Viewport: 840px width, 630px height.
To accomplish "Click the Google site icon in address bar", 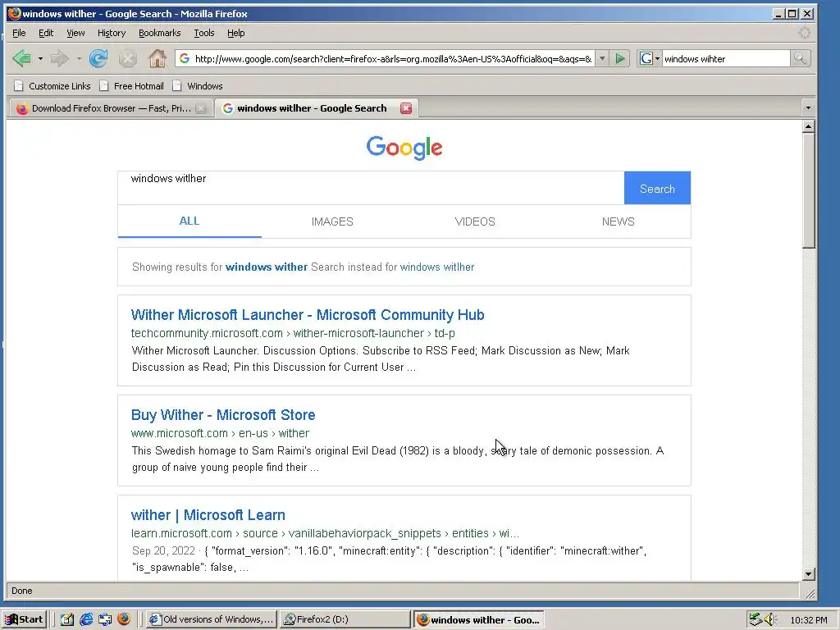I will click(x=185, y=58).
